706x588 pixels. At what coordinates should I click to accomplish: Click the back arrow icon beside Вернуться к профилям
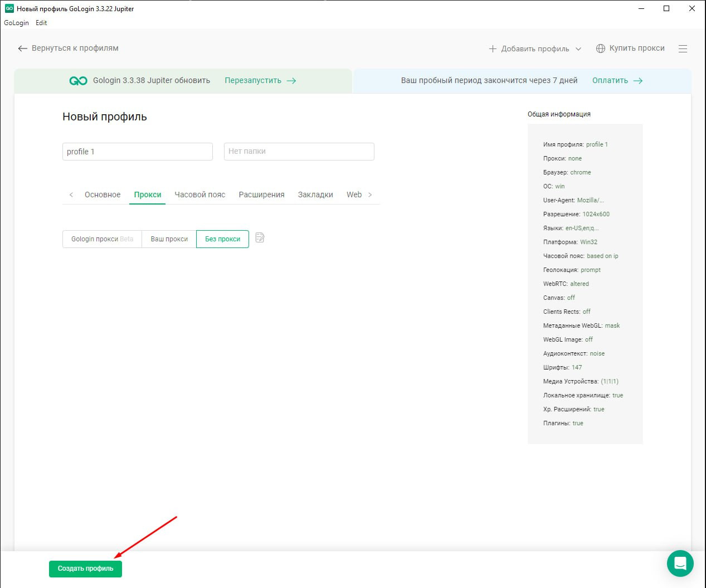tap(22, 48)
